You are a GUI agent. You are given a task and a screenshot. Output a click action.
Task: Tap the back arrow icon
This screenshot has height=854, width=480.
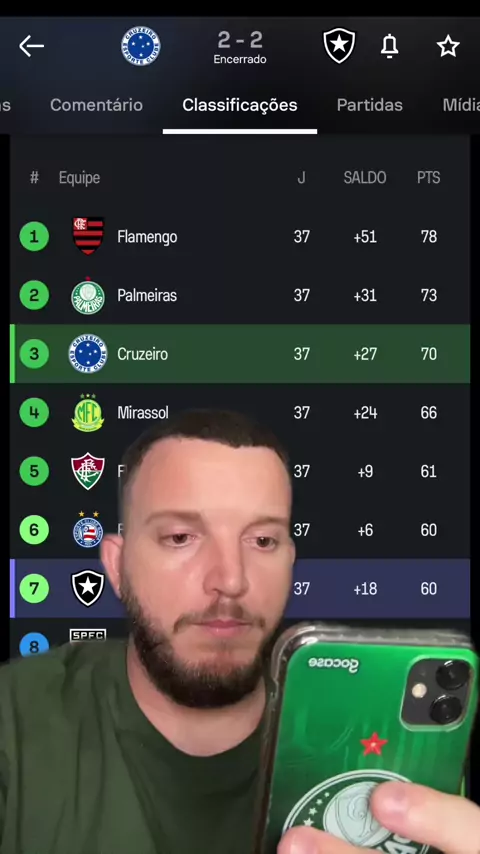coord(31,46)
